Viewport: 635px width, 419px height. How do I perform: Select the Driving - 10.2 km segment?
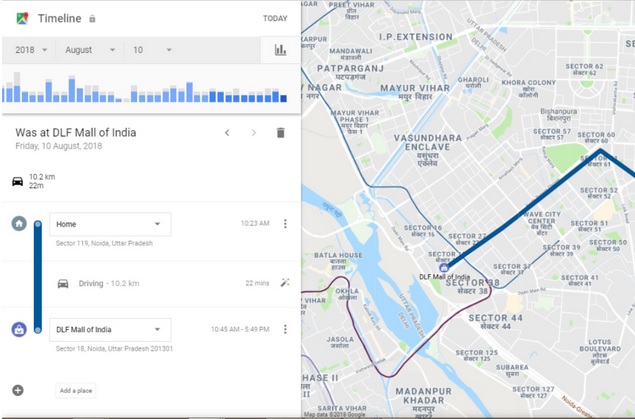click(109, 283)
